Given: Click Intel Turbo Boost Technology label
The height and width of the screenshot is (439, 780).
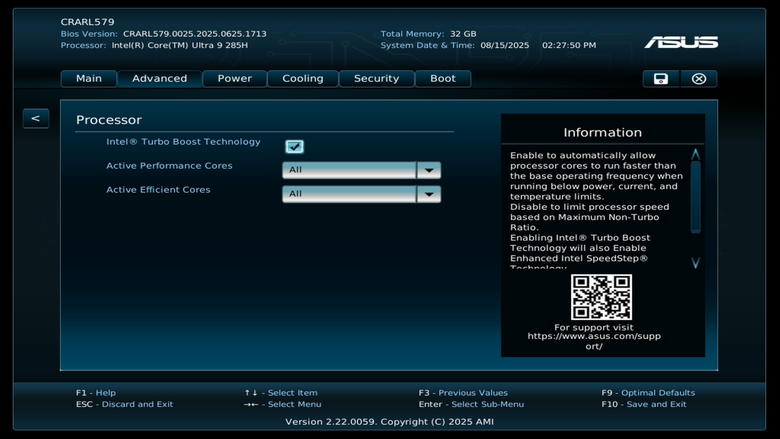Looking at the screenshot, I should (x=183, y=142).
